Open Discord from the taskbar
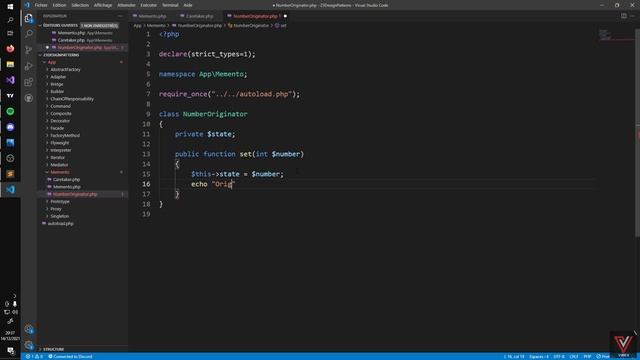The image size is (640, 360). coord(10,127)
